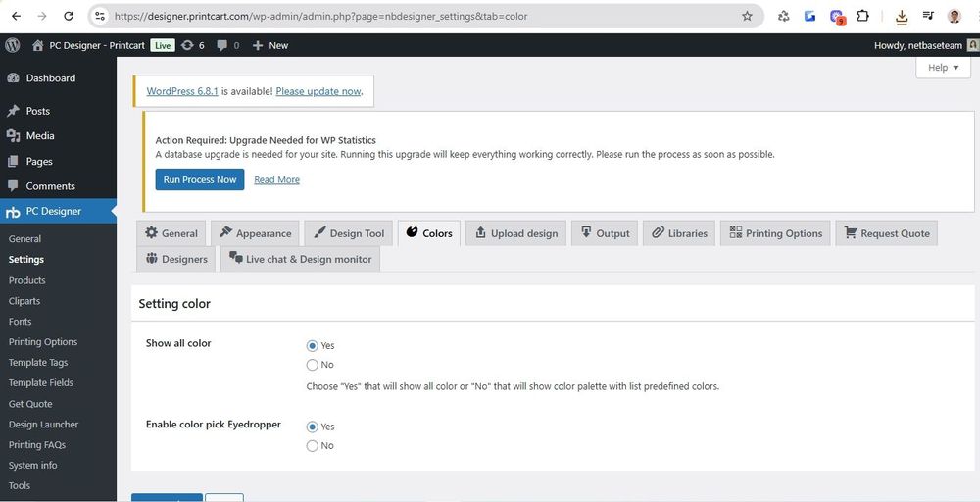
Task: Open the browser extensions puzzle icon
Action: tap(863, 17)
